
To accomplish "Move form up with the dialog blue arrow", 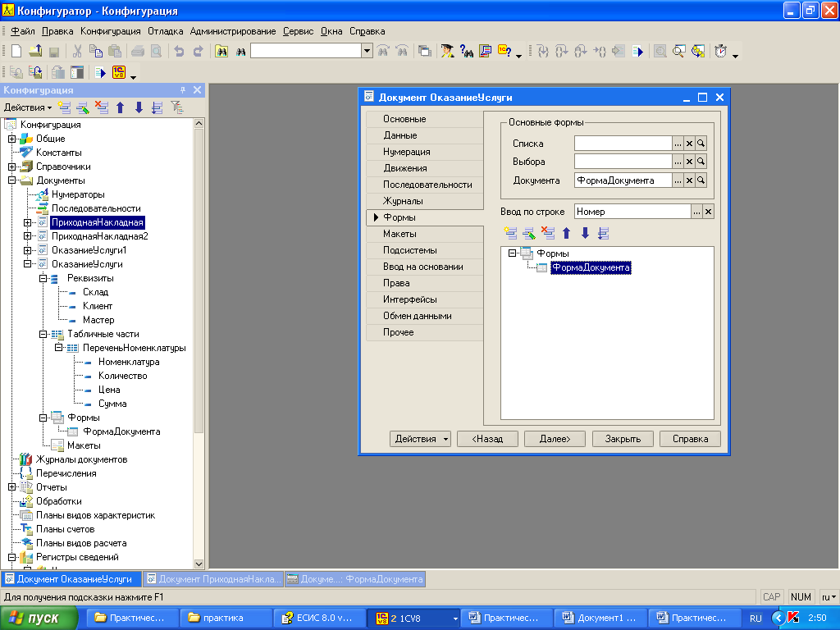I will [x=567, y=233].
